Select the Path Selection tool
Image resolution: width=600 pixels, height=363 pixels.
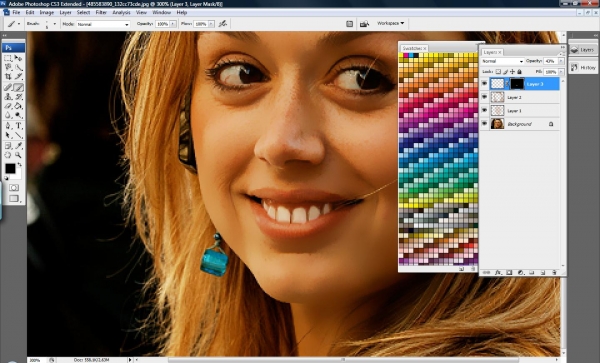(x=8, y=135)
